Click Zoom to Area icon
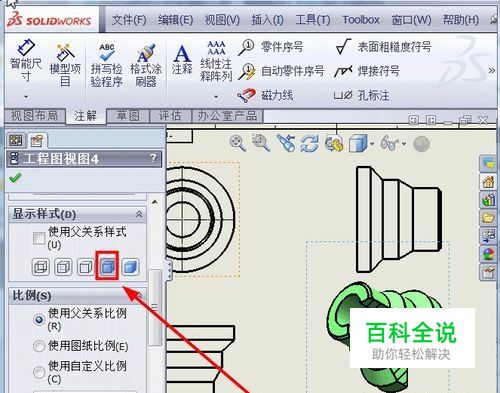Screen dimensions: 500x393 click(261, 143)
